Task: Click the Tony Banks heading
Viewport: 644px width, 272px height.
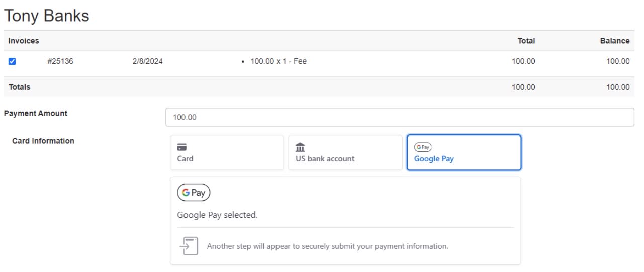Action: (46, 16)
